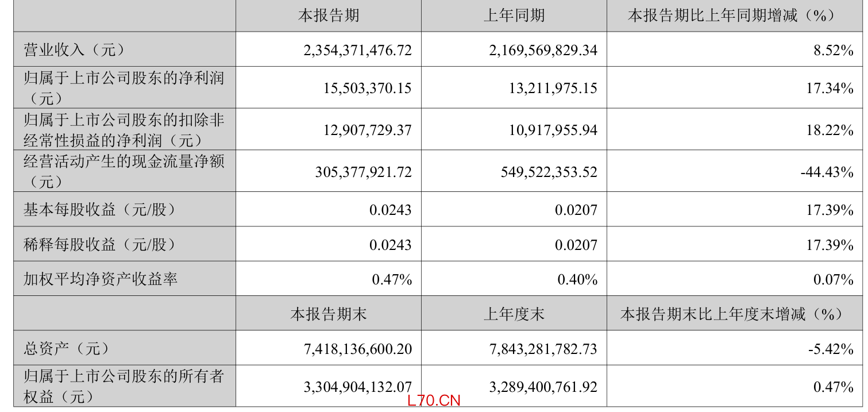Click prior-year revenue 2,169,569,829.34
This screenshot has height=412, width=868.
coord(543,50)
